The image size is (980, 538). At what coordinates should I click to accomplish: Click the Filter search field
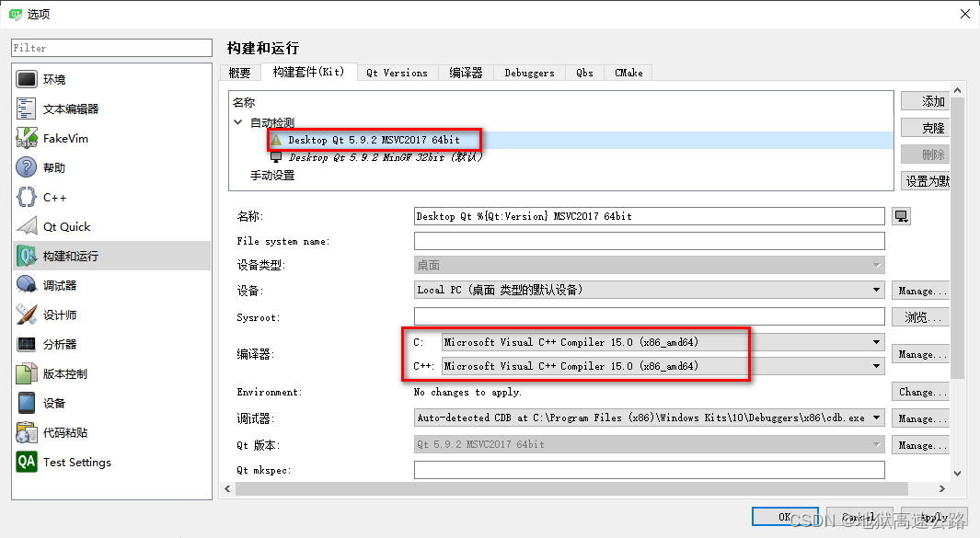(112, 48)
